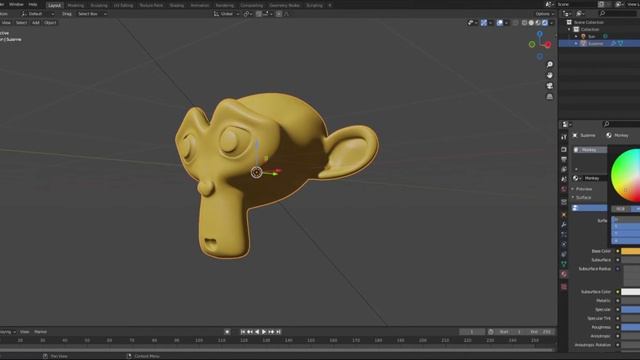
Task: Click the current frame number field
Action: coord(472,332)
